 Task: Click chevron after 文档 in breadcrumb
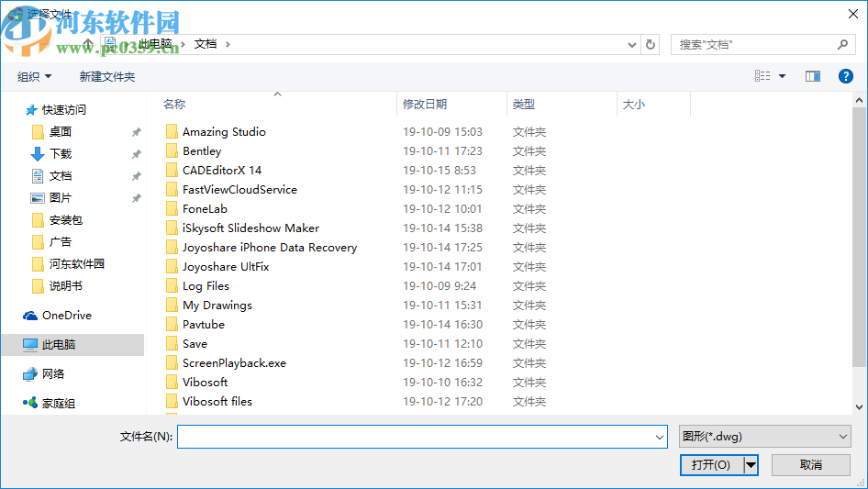coord(228,44)
